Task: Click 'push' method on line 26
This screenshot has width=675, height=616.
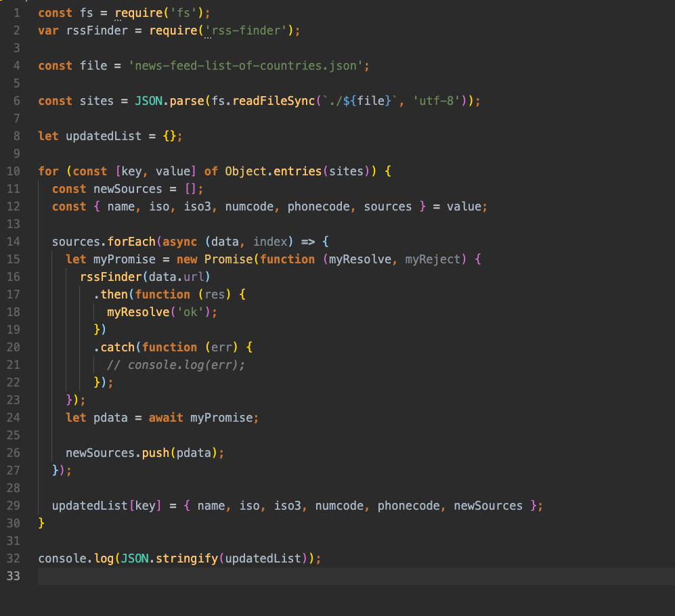Action: (x=156, y=453)
